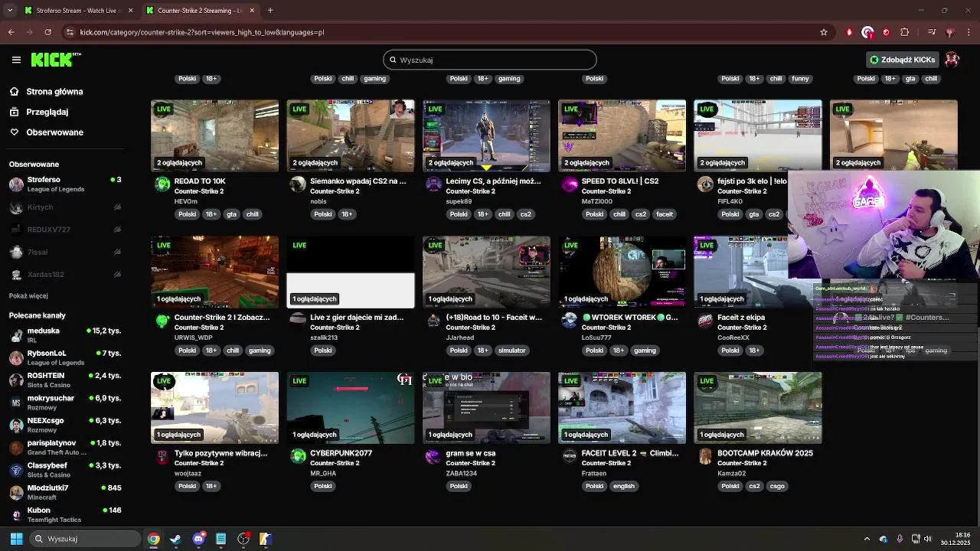Open Windows Start menu
Viewport: 980px width, 551px height.
(x=16, y=539)
